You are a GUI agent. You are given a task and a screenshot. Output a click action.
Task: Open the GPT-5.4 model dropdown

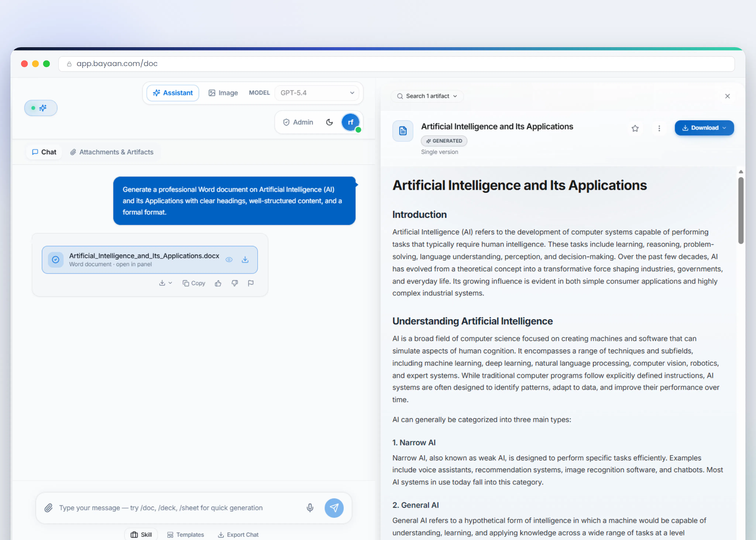tap(317, 93)
